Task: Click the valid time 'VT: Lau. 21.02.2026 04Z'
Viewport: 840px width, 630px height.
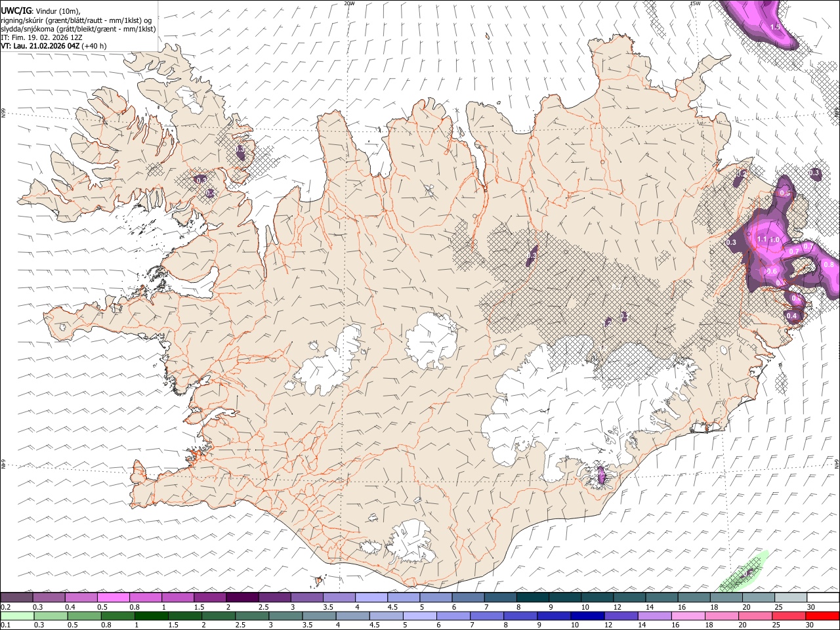Action: pyautogui.click(x=41, y=46)
